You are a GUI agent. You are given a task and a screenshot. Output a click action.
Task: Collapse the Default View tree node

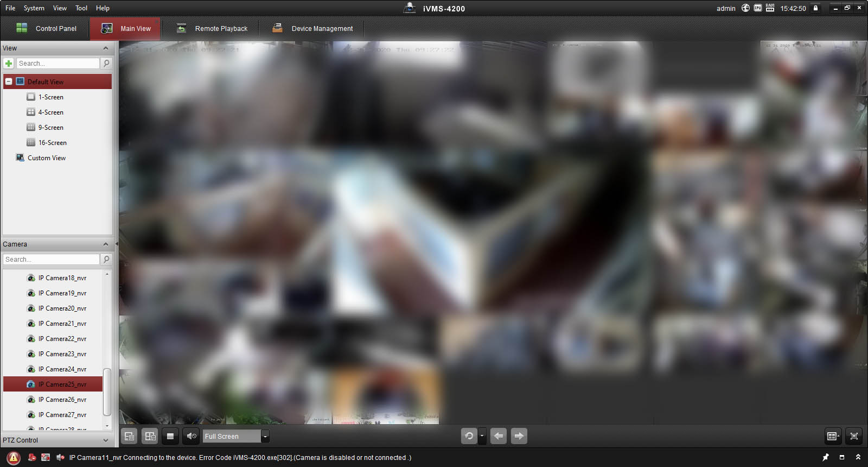(9, 81)
